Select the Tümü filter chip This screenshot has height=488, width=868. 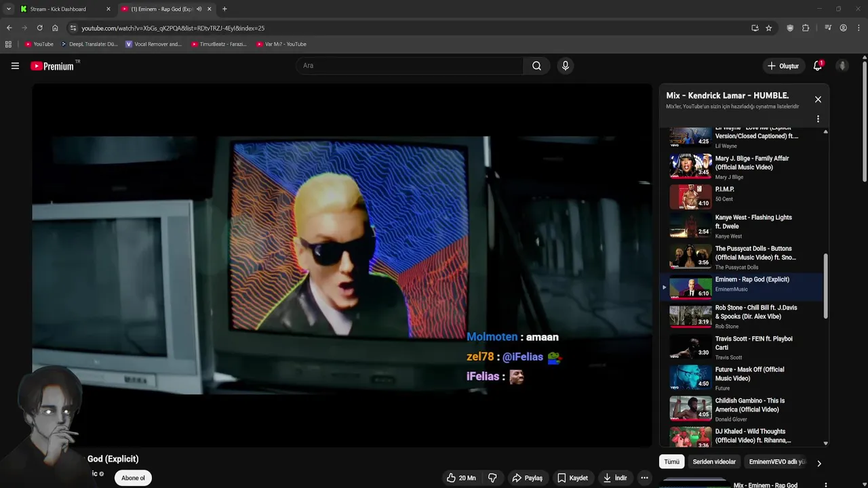tap(671, 462)
